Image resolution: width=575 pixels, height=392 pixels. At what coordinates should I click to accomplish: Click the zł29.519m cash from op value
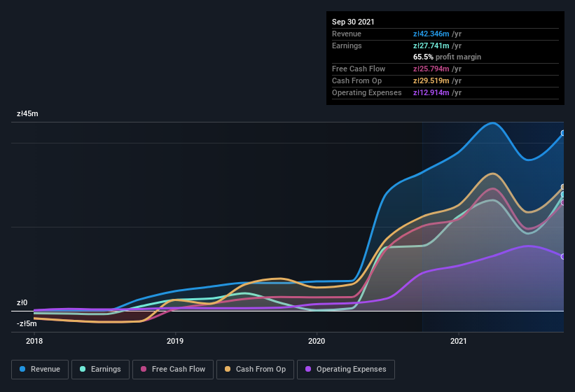click(x=431, y=80)
